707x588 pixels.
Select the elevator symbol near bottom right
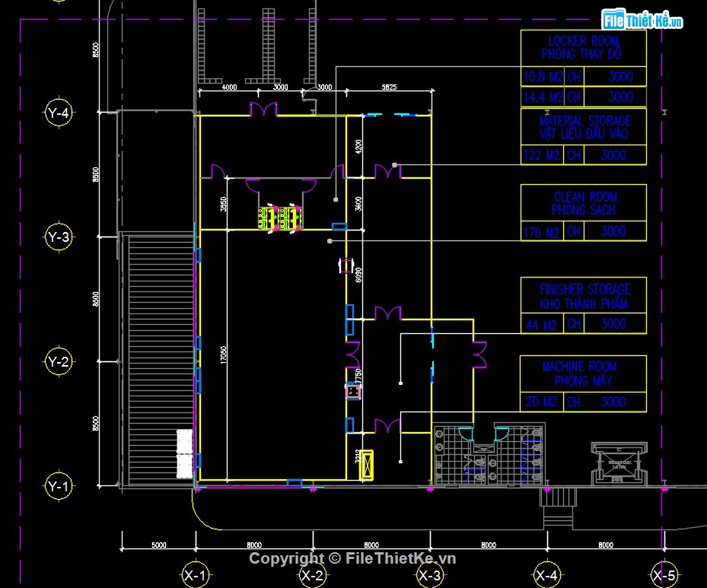pos(618,462)
